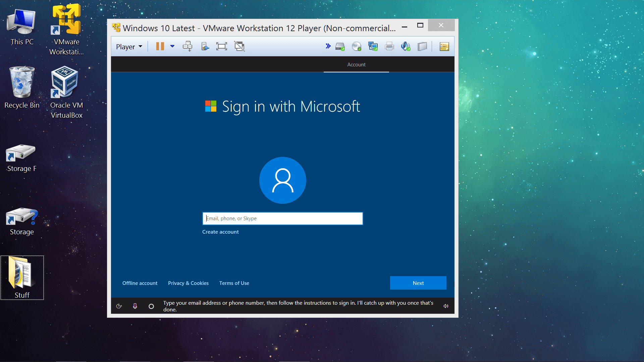Toggle the Ease of Access option
644x362 pixels.
pos(119,306)
